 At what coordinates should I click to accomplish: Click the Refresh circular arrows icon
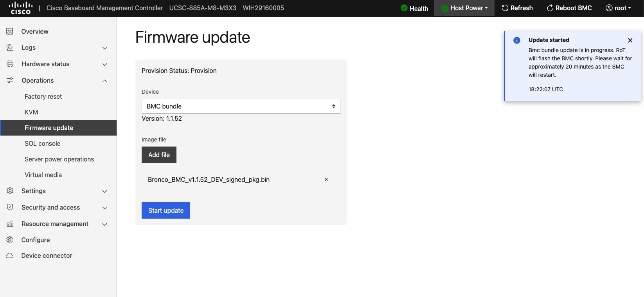point(505,8)
